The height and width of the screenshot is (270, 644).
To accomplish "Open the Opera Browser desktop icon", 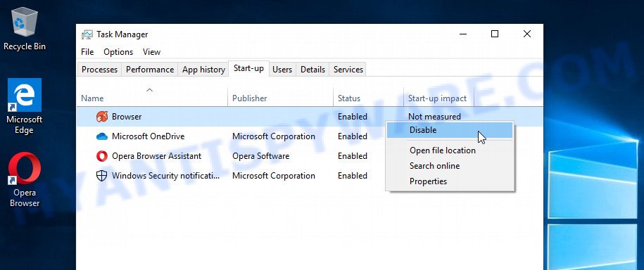I will point(25,179).
